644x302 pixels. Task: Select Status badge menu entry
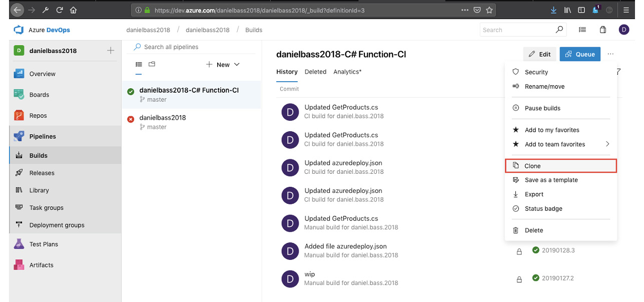click(560, 208)
